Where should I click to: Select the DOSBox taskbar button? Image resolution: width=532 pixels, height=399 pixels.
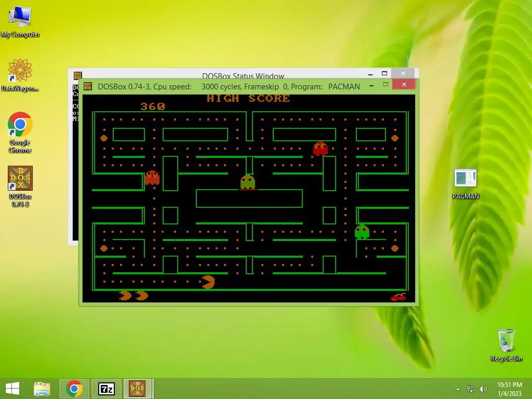point(137,389)
